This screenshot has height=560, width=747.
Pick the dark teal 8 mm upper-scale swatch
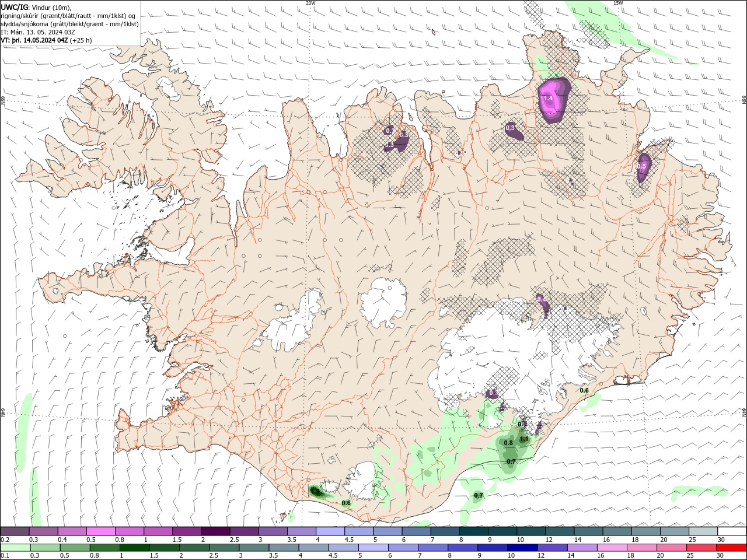(x=473, y=531)
